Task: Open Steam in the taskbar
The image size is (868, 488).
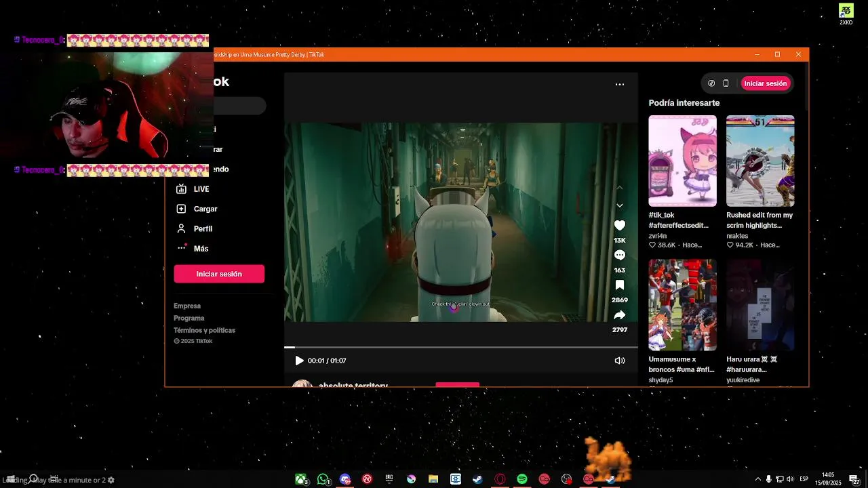Action: click(478, 479)
